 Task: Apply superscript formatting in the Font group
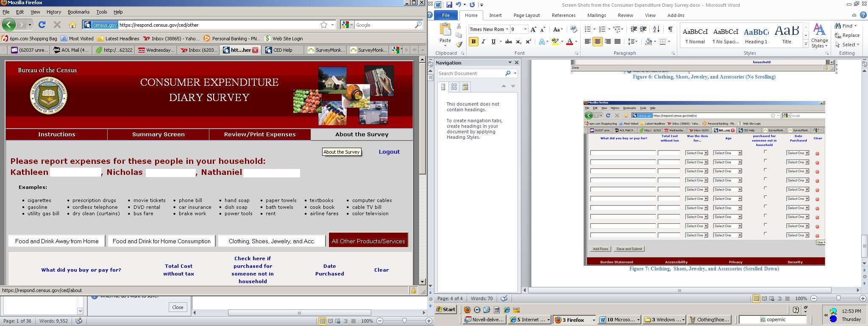[528, 42]
